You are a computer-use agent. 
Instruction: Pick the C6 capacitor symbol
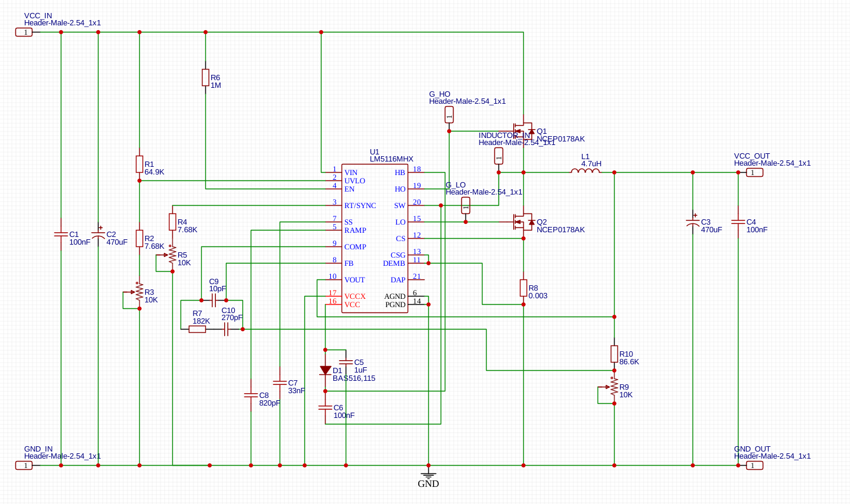[x=325, y=407]
